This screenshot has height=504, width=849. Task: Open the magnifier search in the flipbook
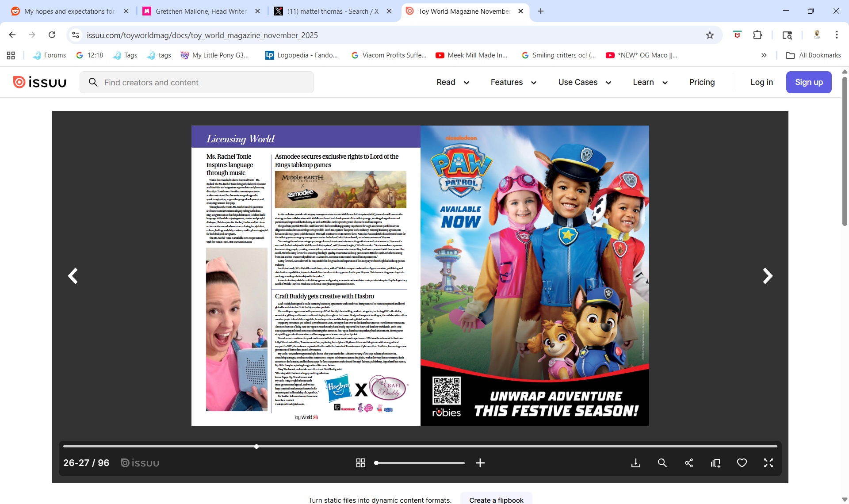pos(662,463)
